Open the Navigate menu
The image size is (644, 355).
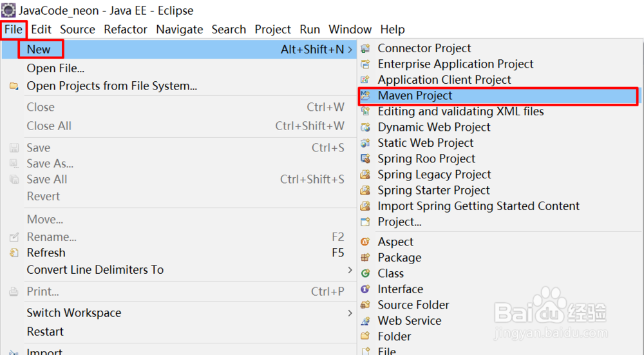coord(180,30)
